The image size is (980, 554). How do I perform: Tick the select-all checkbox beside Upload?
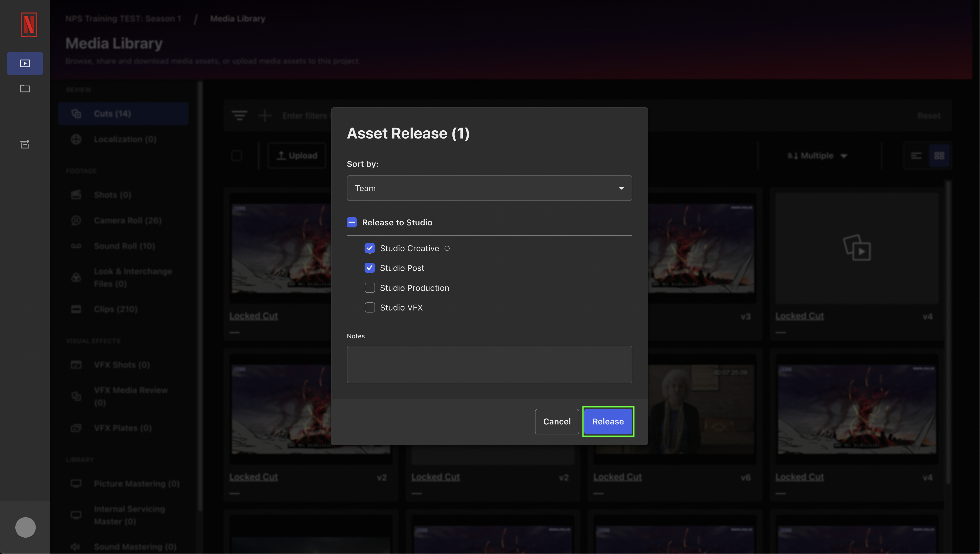click(x=237, y=156)
